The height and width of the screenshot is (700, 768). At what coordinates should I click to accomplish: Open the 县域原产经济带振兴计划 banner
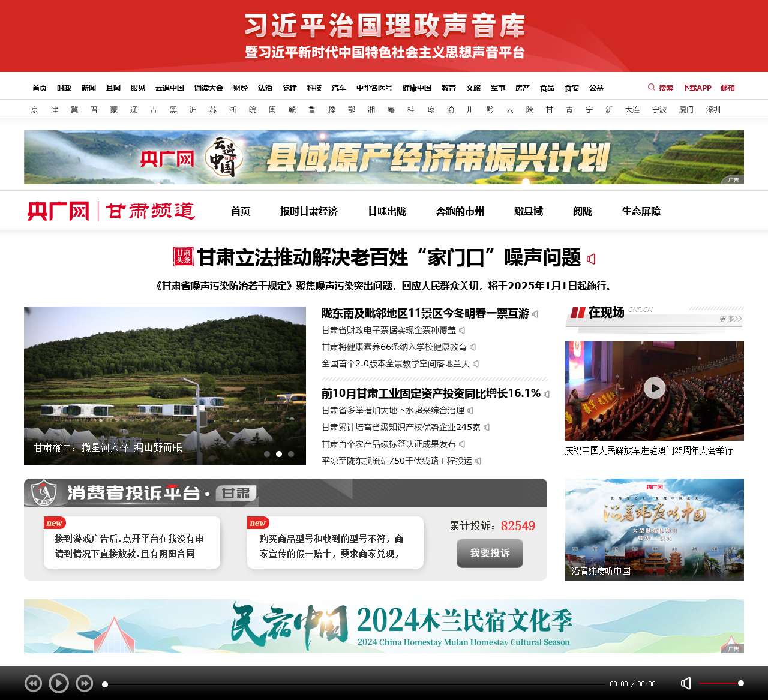click(384, 157)
